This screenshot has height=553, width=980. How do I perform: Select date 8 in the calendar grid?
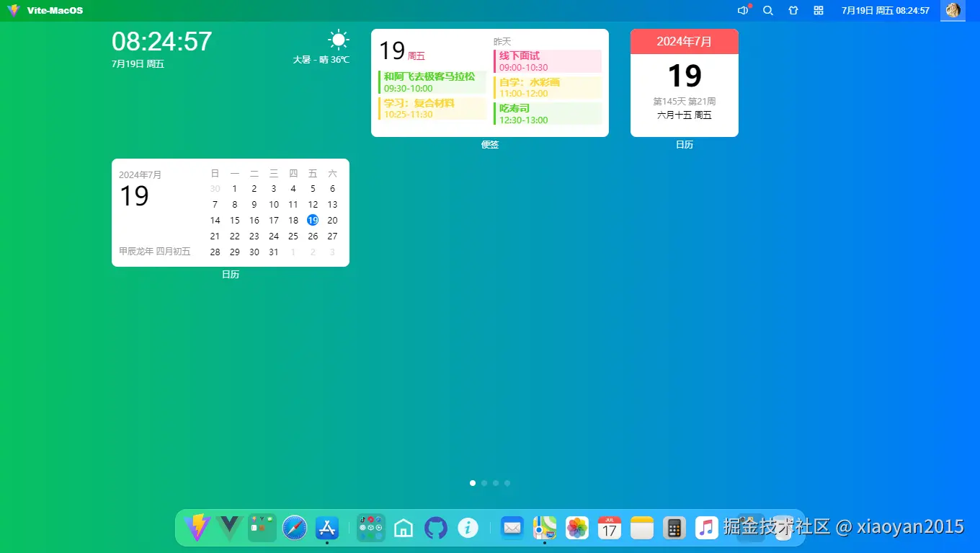(x=234, y=205)
